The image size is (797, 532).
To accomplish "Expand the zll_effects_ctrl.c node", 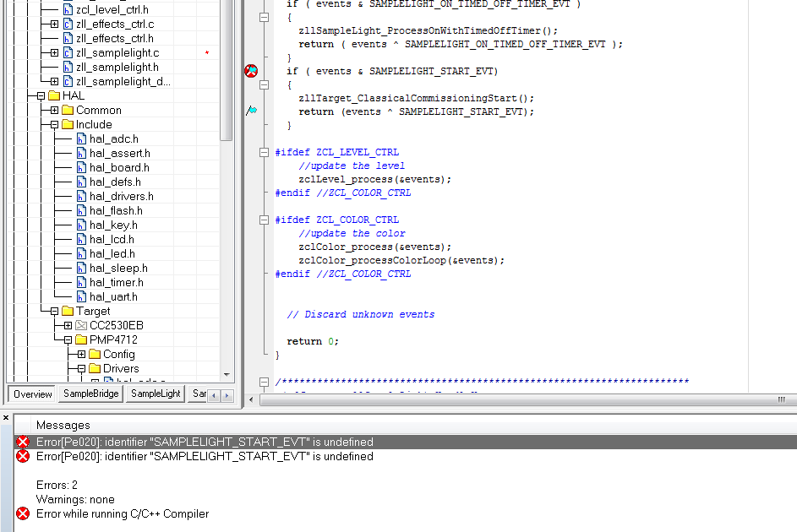I will point(54,24).
